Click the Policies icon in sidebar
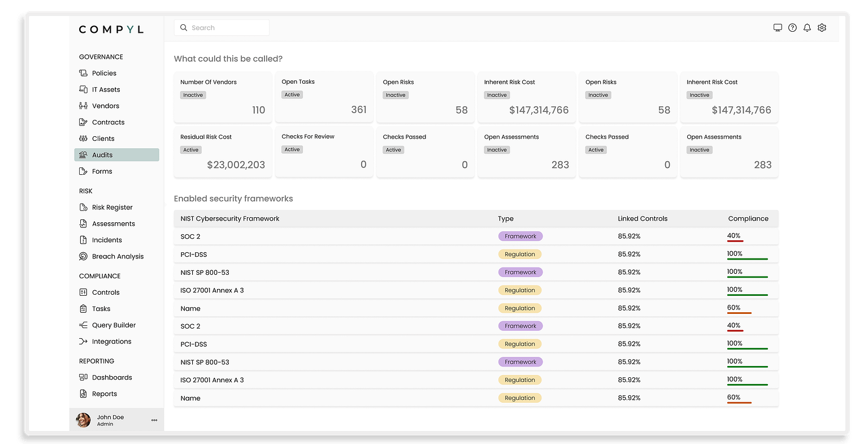 pyautogui.click(x=83, y=73)
